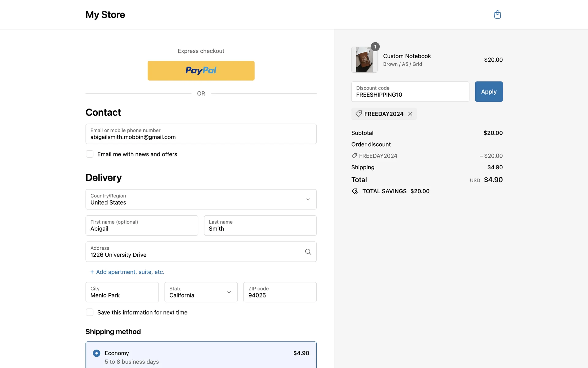This screenshot has width=588, height=368.
Task: Click the tag icon on FREEDAY2024 chip
Action: coord(359,114)
